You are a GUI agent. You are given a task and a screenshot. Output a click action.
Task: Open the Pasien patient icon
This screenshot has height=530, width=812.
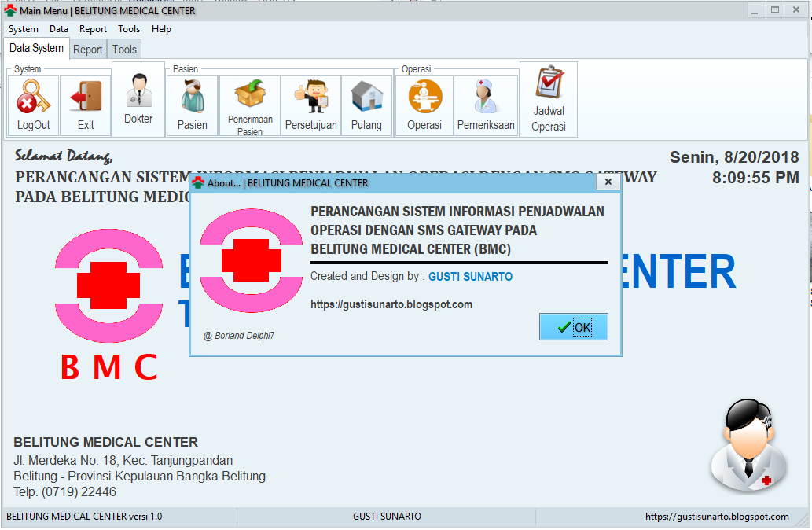(x=192, y=97)
